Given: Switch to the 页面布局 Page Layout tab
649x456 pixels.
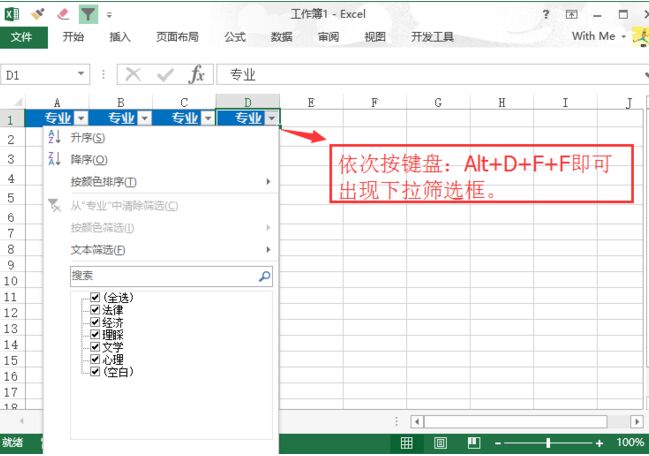Looking at the screenshot, I should click(x=177, y=37).
